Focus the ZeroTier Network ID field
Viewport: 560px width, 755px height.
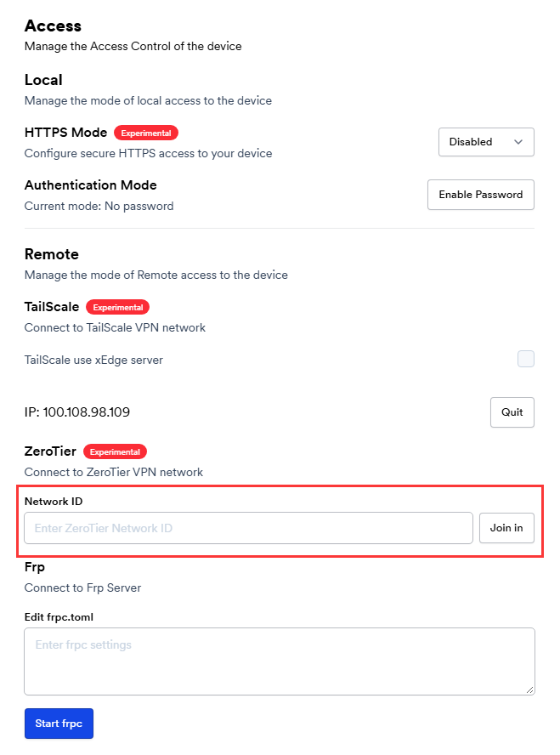pos(248,528)
